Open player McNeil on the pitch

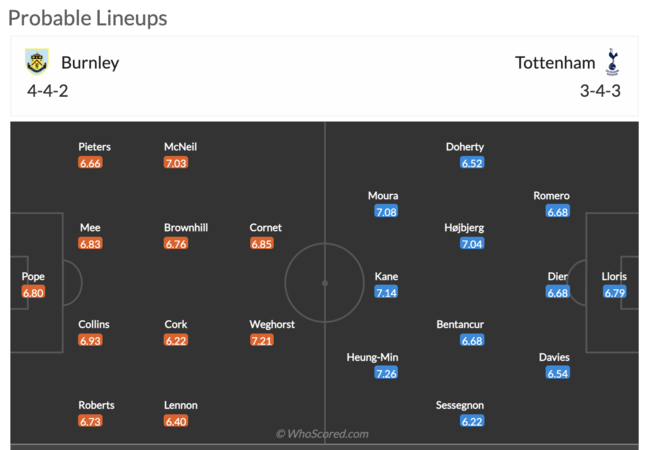coord(180,147)
